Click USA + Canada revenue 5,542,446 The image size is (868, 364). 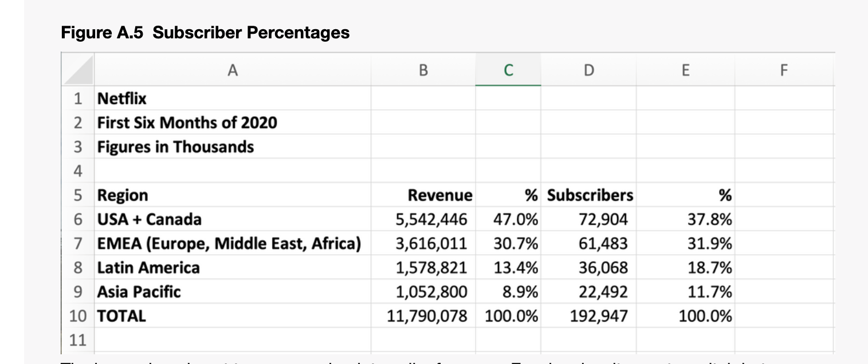click(423, 219)
